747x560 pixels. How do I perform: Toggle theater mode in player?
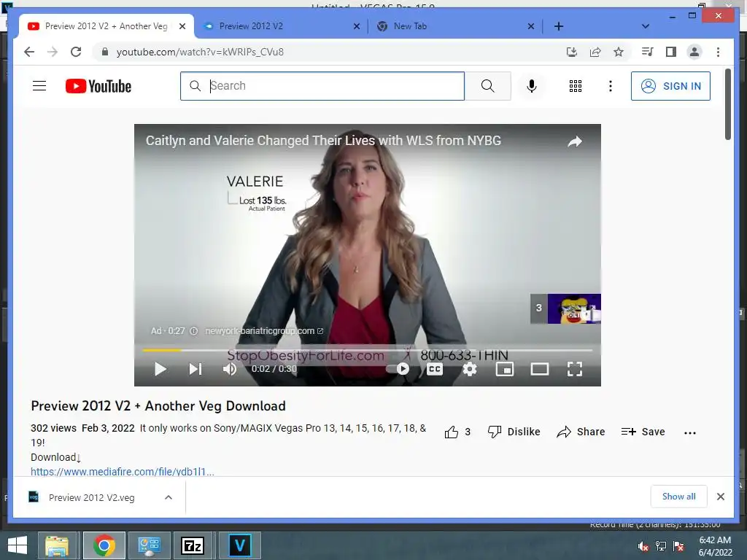(540, 369)
